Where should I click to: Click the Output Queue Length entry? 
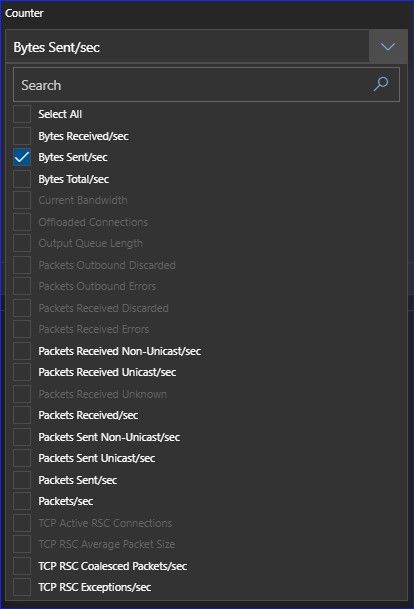tap(90, 243)
